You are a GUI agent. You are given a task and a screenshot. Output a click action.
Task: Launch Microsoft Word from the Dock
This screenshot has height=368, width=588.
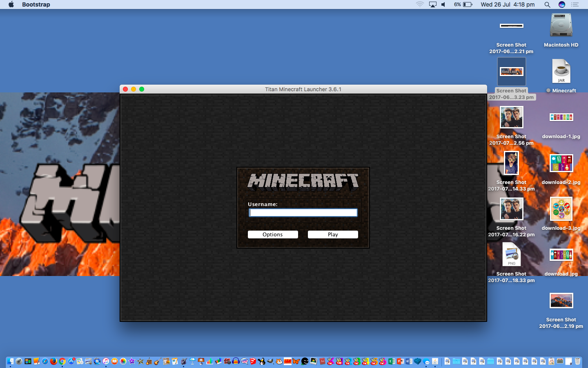409,361
